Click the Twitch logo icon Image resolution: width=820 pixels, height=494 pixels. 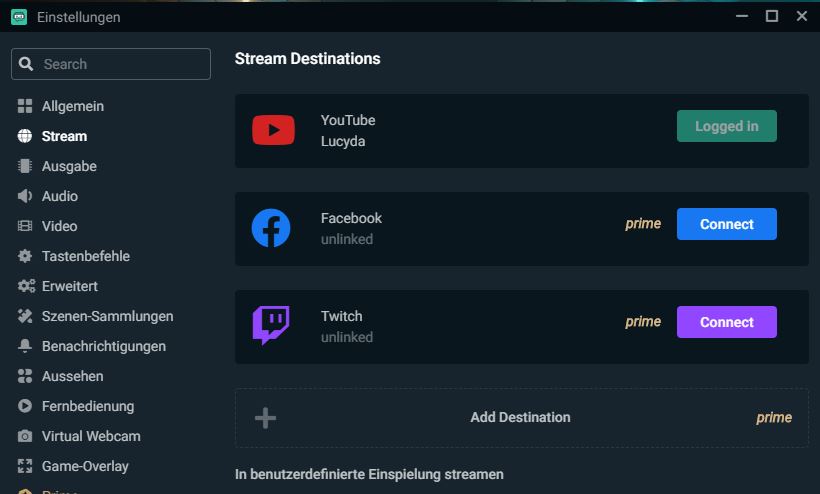[x=271, y=326]
